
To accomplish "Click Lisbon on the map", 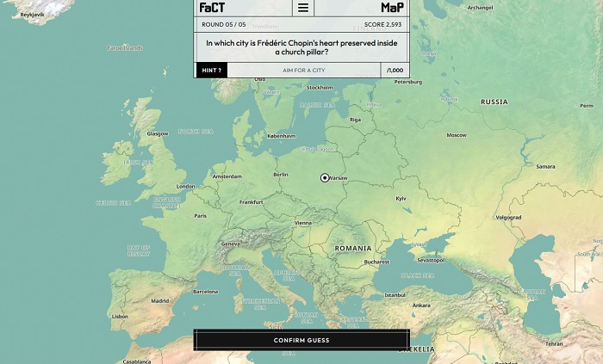I will (x=120, y=317).
